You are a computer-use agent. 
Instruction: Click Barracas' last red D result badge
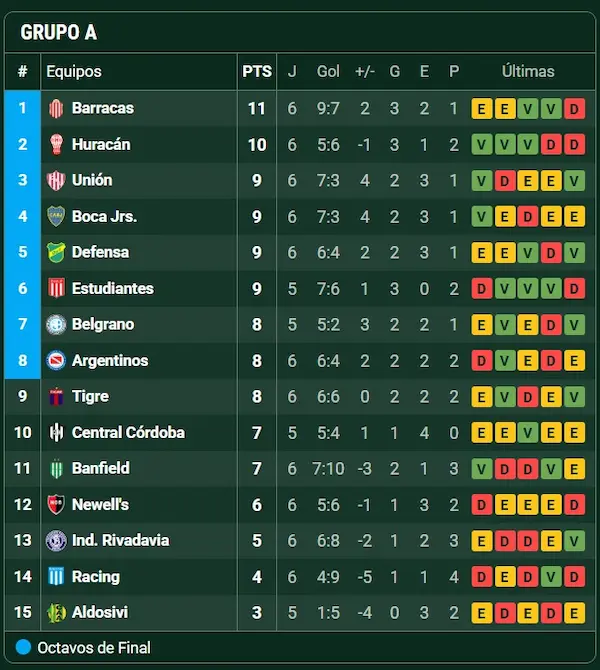pyautogui.click(x=574, y=109)
